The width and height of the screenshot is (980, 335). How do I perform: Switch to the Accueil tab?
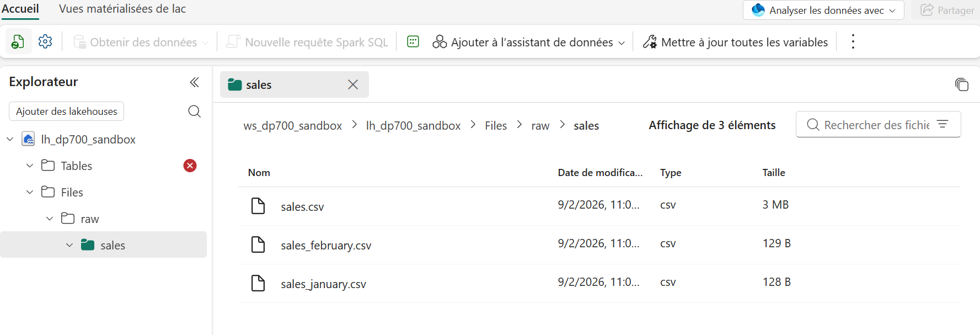click(20, 9)
